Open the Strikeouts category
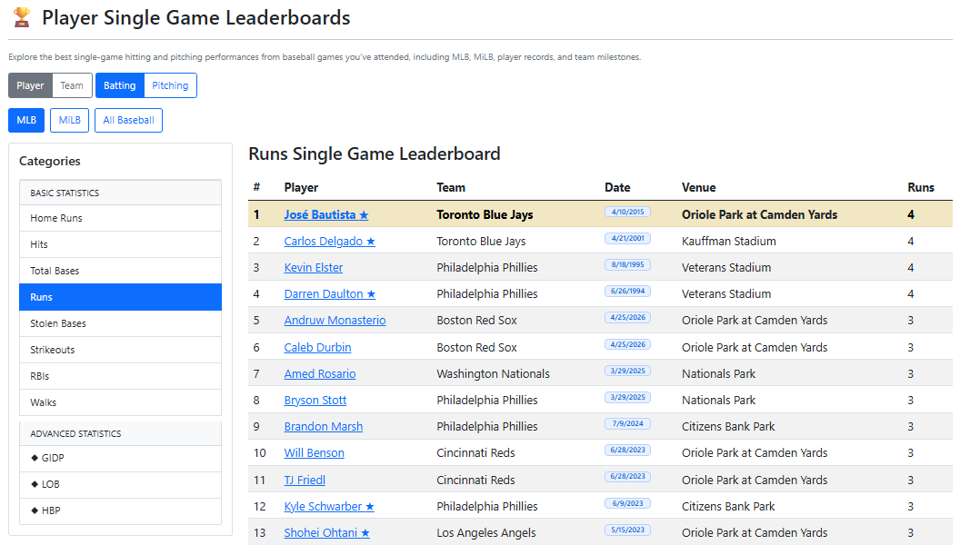980x545 pixels. [121, 350]
